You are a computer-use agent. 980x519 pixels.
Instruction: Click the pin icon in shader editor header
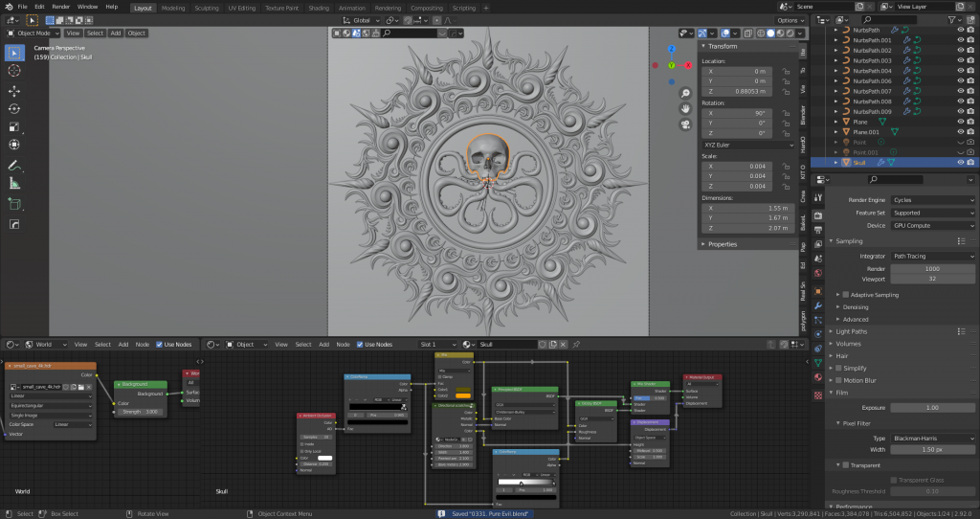pos(576,345)
